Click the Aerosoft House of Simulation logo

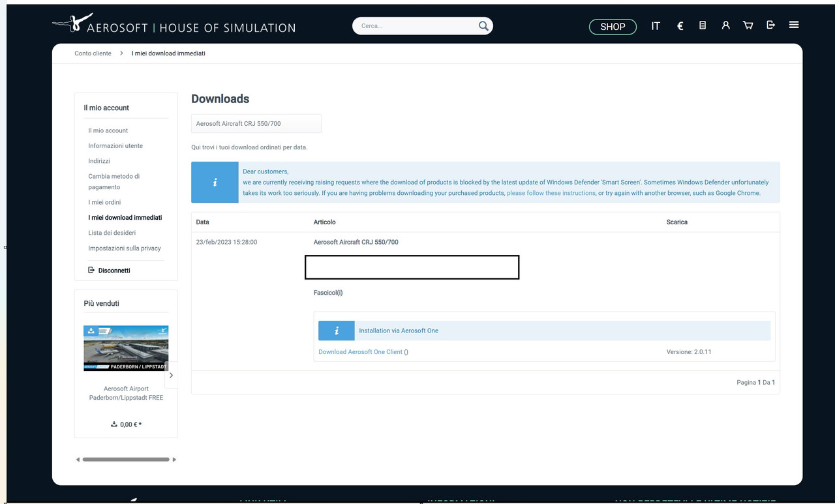tap(174, 24)
